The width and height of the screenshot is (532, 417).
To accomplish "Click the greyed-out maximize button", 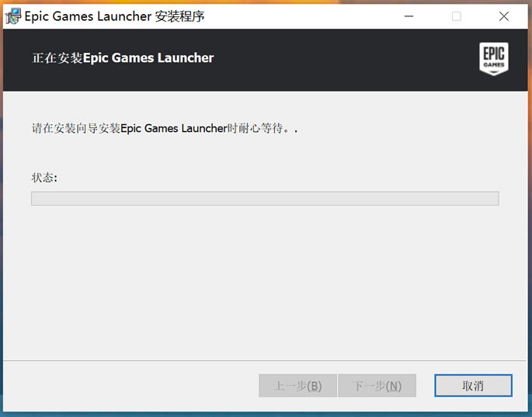I will coord(457,16).
